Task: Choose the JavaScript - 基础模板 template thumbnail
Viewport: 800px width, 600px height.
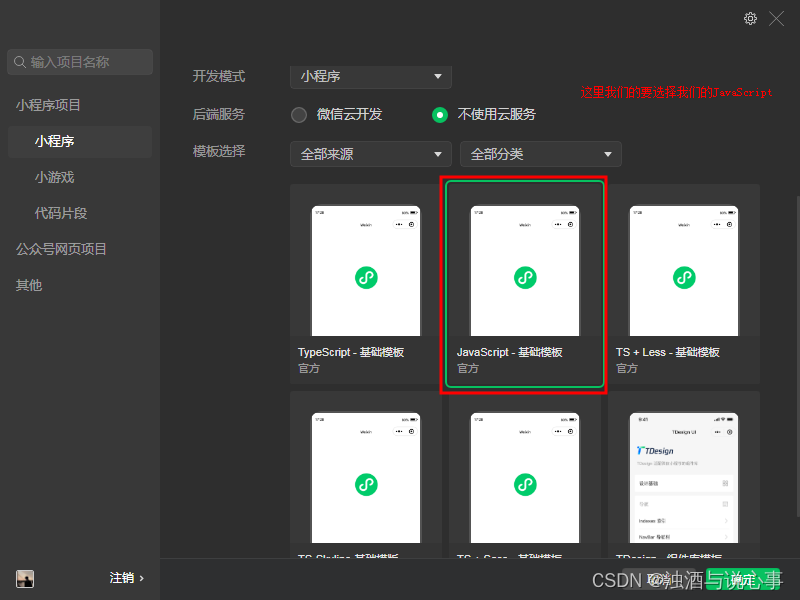Action: [x=525, y=270]
